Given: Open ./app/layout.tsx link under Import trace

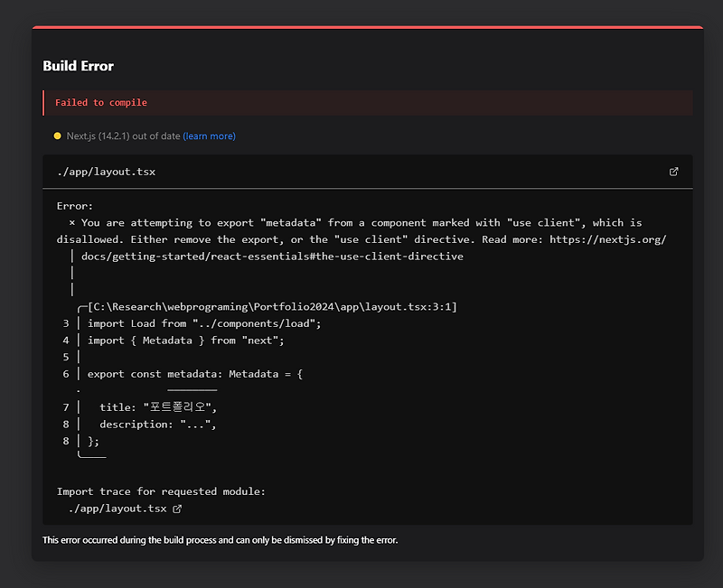Looking at the screenshot, I should pyautogui.click(x=117, y=509).
